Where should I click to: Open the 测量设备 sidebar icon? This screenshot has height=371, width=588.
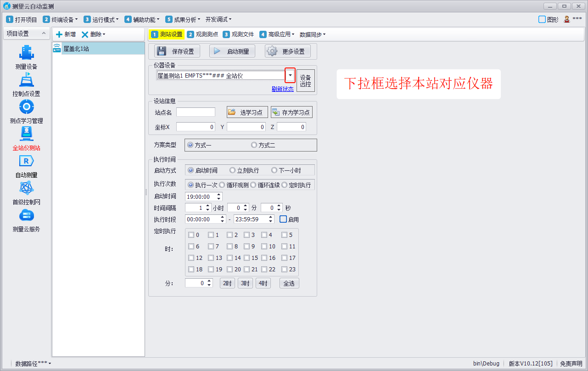[x=26, y=52]
